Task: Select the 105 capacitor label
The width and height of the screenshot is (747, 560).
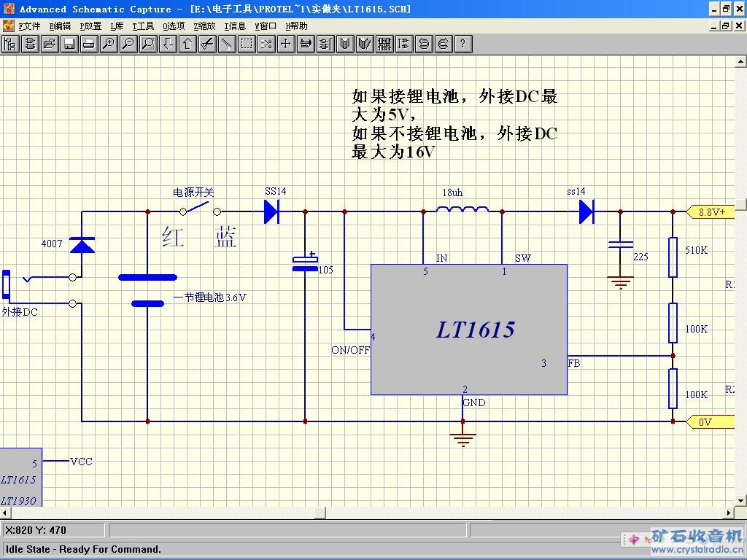Action: pos(325,270)
